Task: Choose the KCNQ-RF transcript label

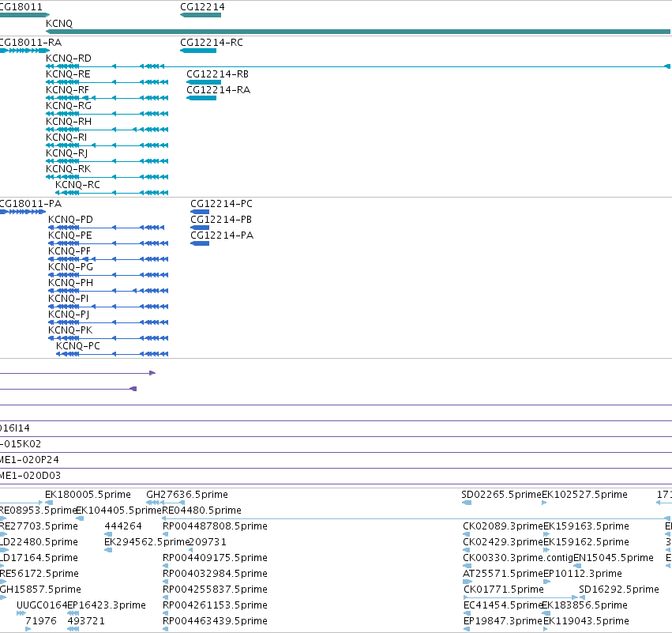Action: pyautogui.click(x=67, y=90)
